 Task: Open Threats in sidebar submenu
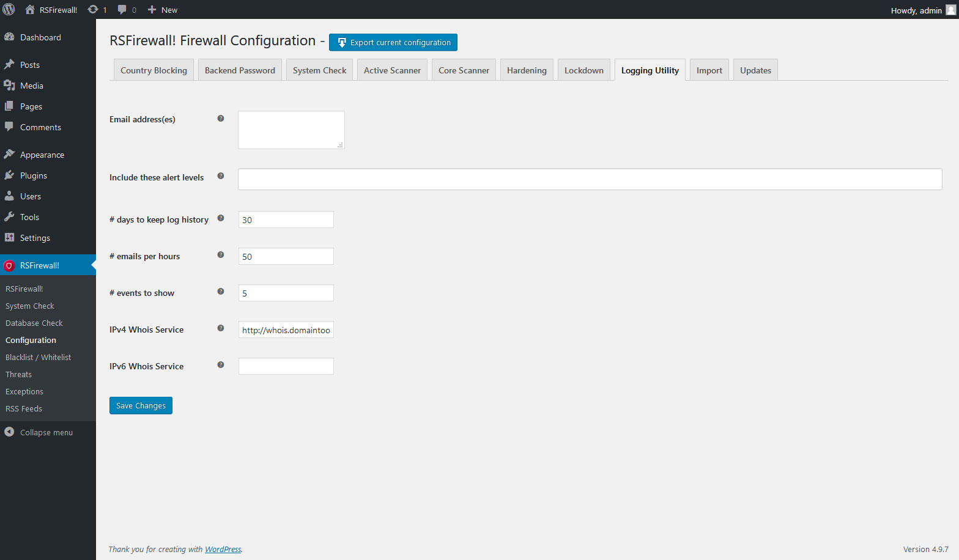(18, 374)
